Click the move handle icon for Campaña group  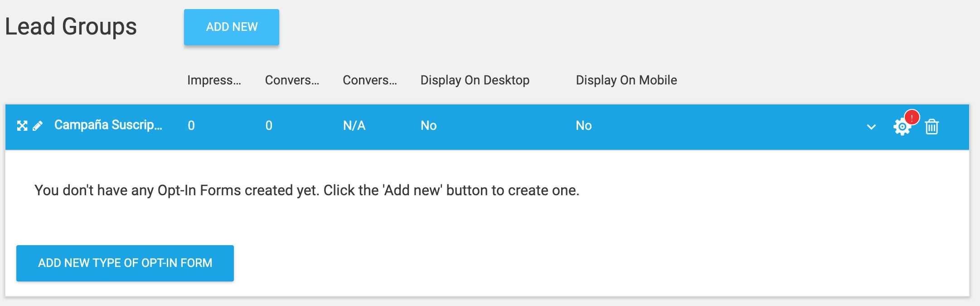click(x=22, y=126)
